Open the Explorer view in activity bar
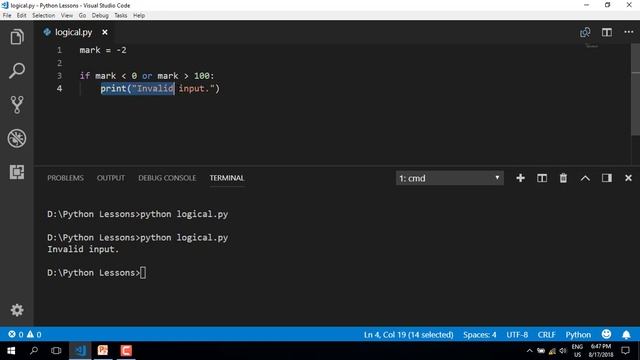 [x=17, y=37]
